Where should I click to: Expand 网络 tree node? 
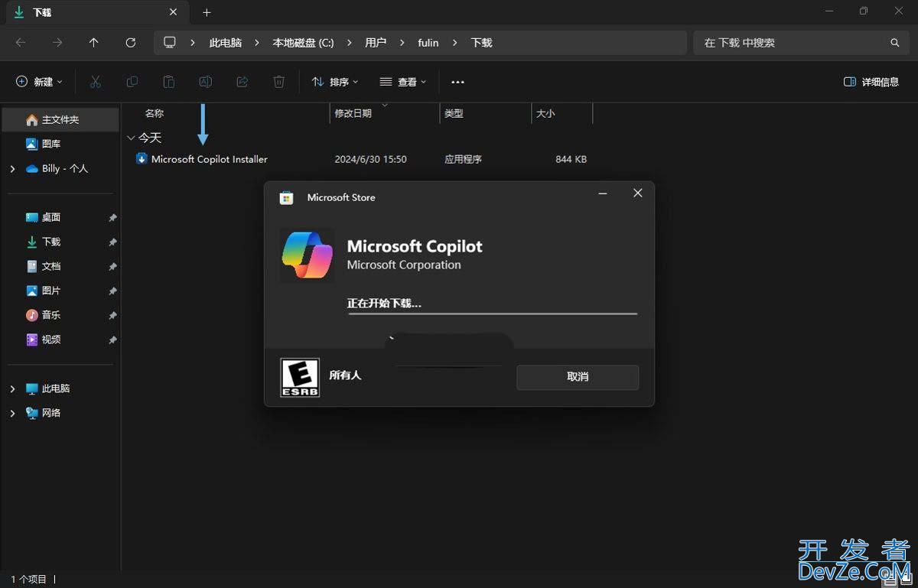(x=12, y=414)
